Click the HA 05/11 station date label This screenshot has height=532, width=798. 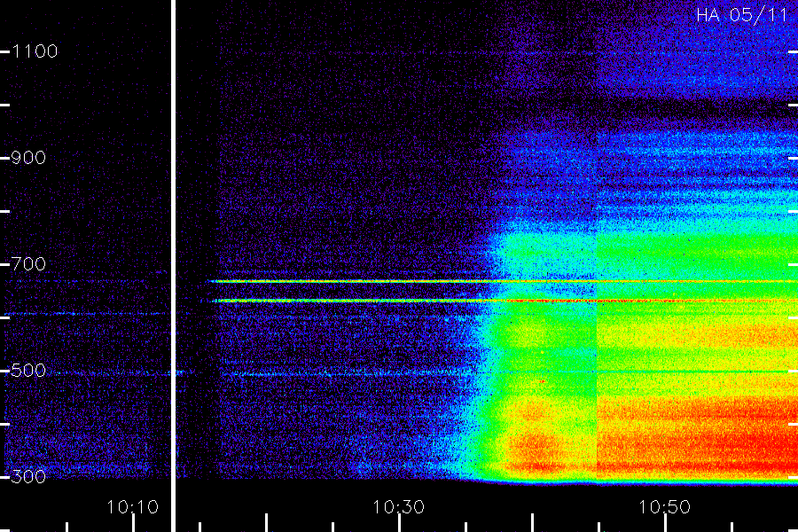point(741,15)
